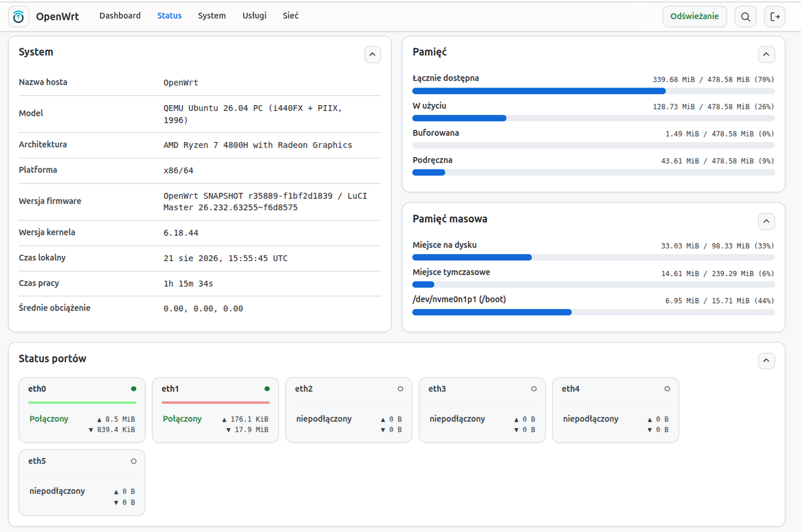This screenshot has width=801, height=532.
Task: Click the hostname value OpenWrt
Action: click(181, 83)
